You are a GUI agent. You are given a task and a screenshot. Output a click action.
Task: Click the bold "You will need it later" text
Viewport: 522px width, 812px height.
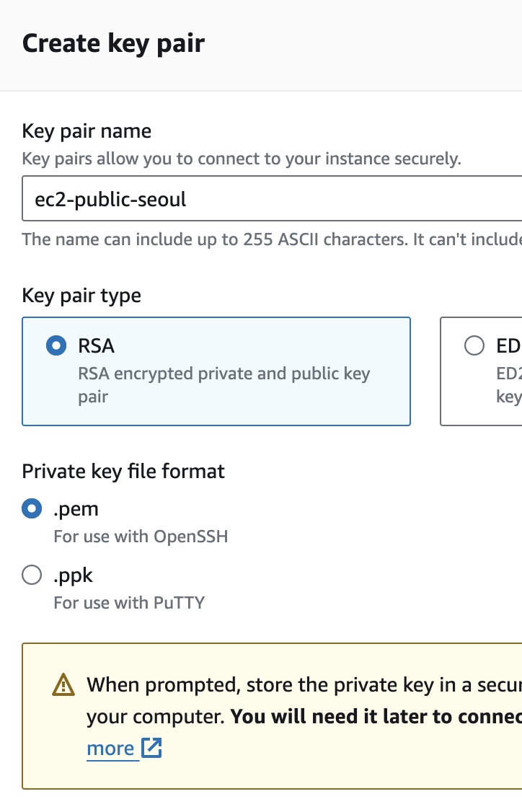pyautogui.click(x=375, y=717)
